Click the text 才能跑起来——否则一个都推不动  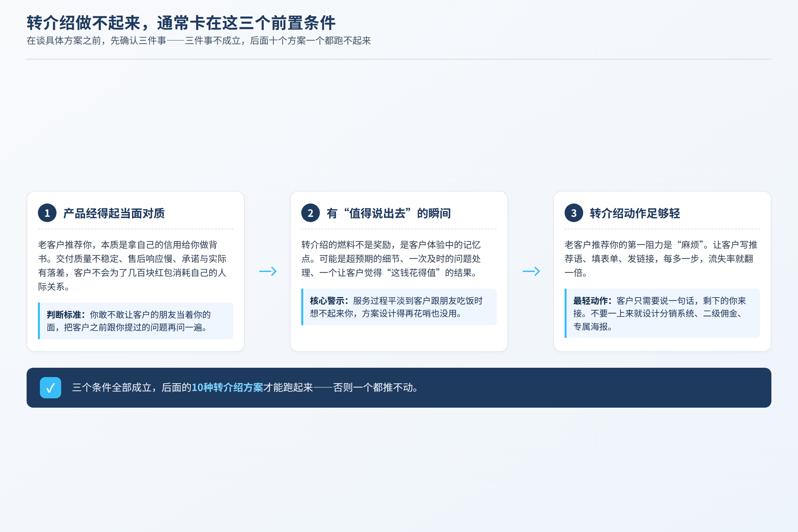[x=342, y=387]
